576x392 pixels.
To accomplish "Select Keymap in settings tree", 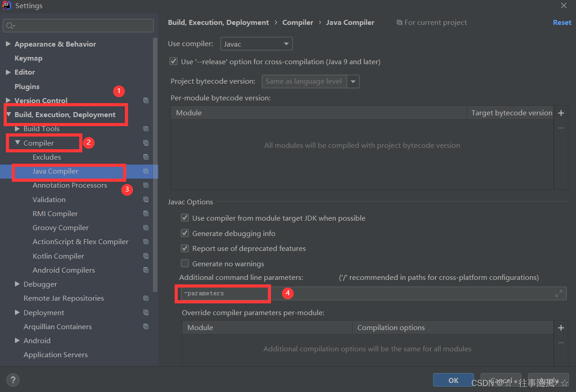I will click(x=29, y=58).
